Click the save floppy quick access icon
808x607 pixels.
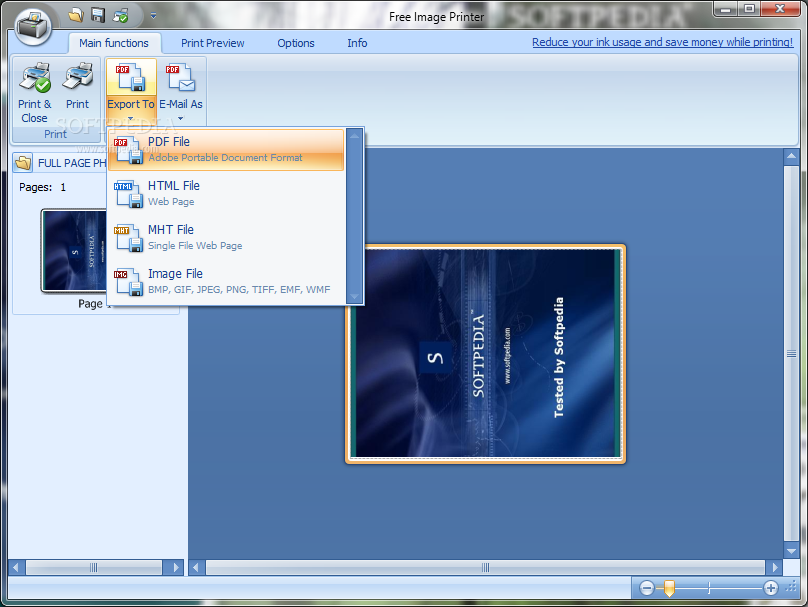pyautogui.click(x=98, y=15)
